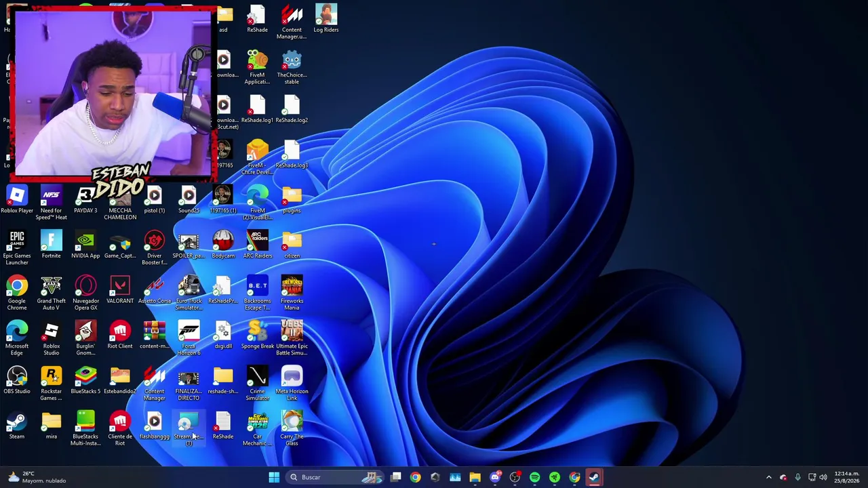This screenshot has width=868, height=488.
Task: Open the clock showing 12:14 a. m.
Action: (x=847, y=477)
